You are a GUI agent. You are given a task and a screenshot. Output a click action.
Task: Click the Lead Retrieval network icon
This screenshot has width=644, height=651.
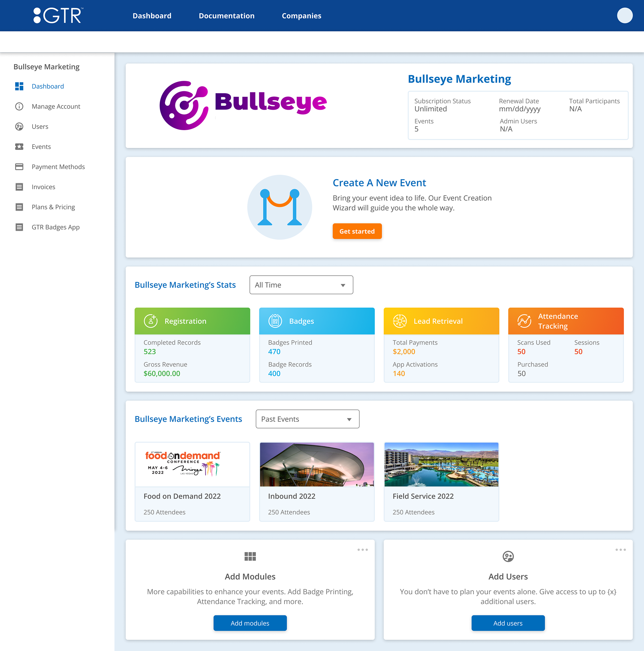coord(400,321)
